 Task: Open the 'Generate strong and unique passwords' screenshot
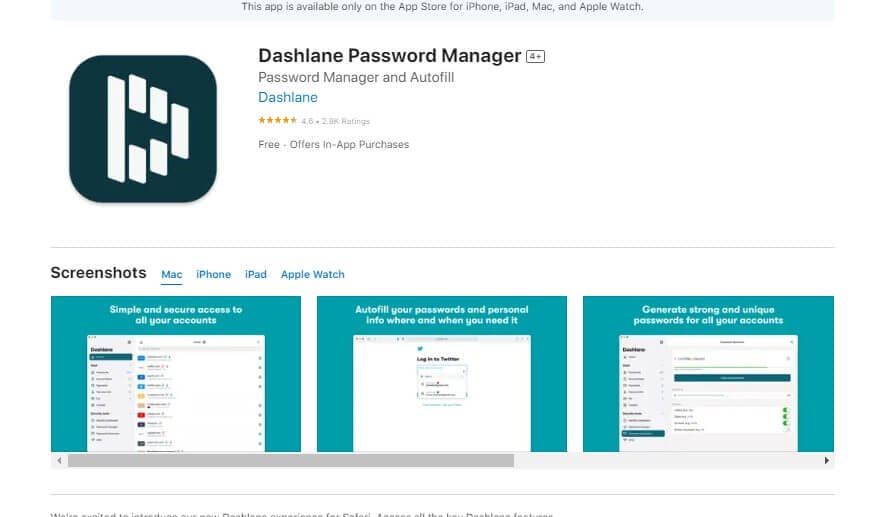coord(708,374)
